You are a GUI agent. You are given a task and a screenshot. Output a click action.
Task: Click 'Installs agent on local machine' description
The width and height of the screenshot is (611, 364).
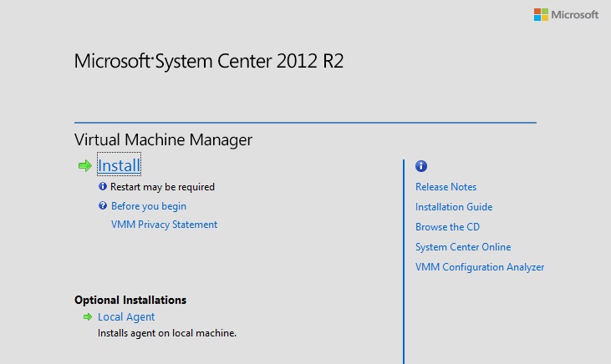point(167,333)
